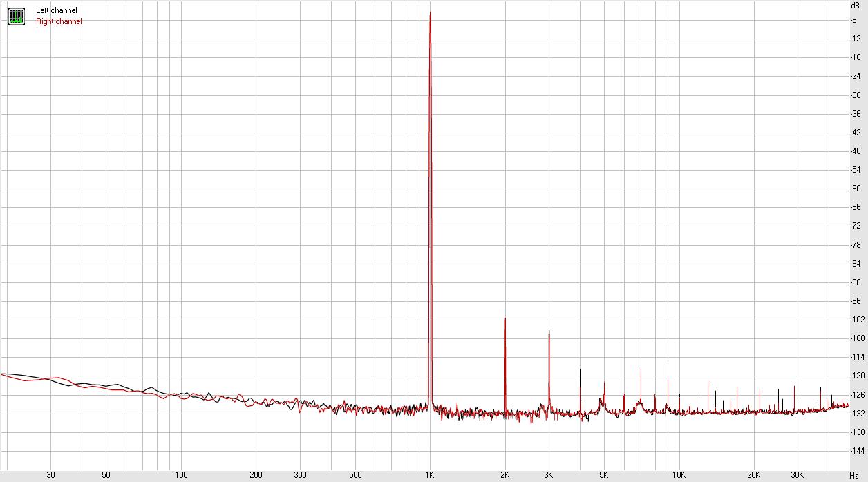Click the spectrum analyzer icon beside the legend

click(17, 16)
